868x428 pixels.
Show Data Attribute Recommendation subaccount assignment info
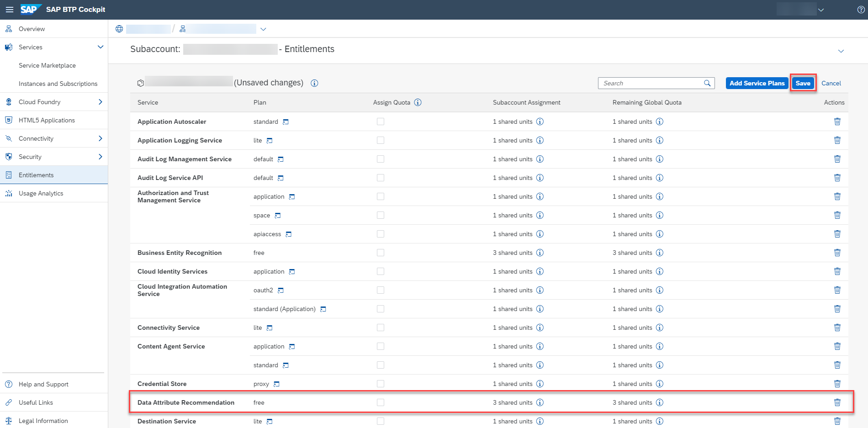point(540,402)
